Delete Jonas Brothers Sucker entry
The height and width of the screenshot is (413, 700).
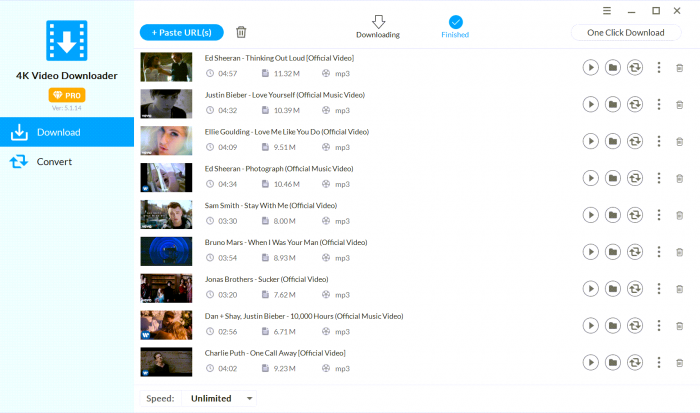680,288
